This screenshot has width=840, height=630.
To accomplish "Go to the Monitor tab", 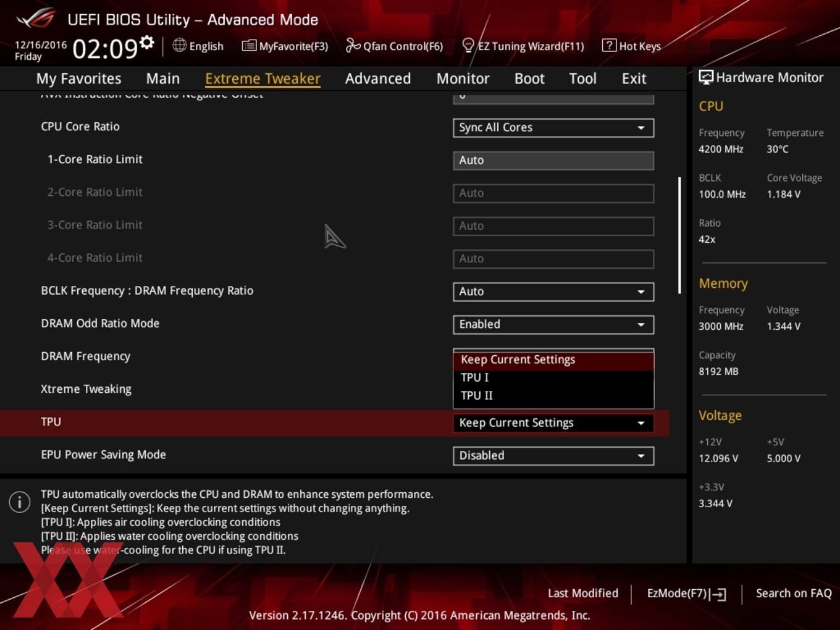I will pyautogui.click(x=463, y=78).
